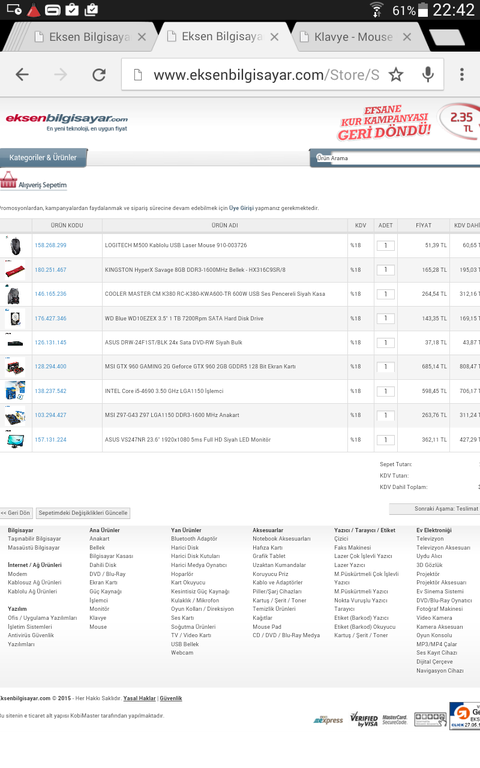
Task: Open Kategoriler & Ürünler menu
Action: 43,158
